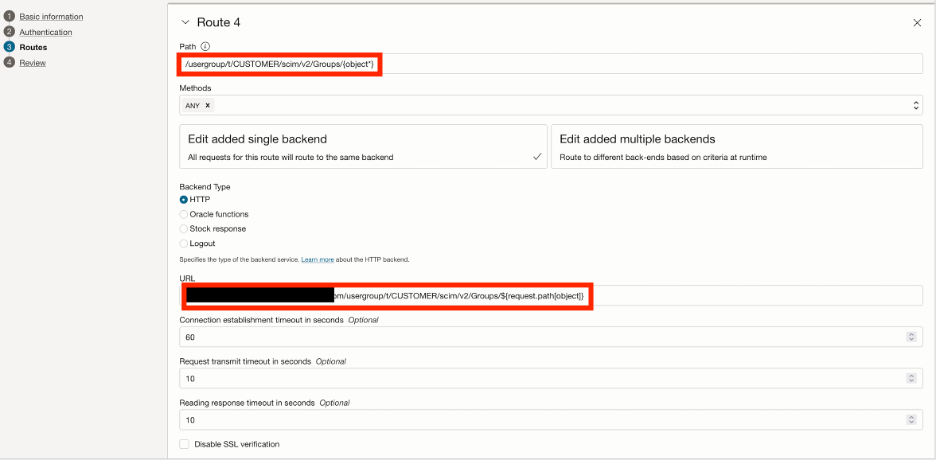Select the Stock response backend type
The width and height of the screenshot is (936, 460).
184,229
